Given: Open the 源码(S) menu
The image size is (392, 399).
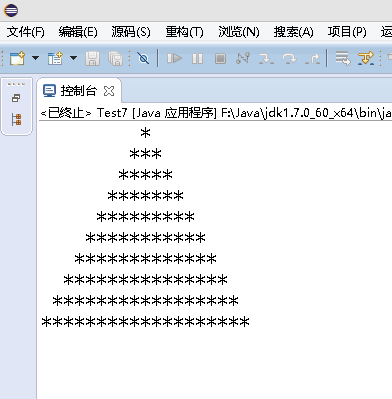Looking at the screenshot, I should pyautogui.click(x=131, y=32).
